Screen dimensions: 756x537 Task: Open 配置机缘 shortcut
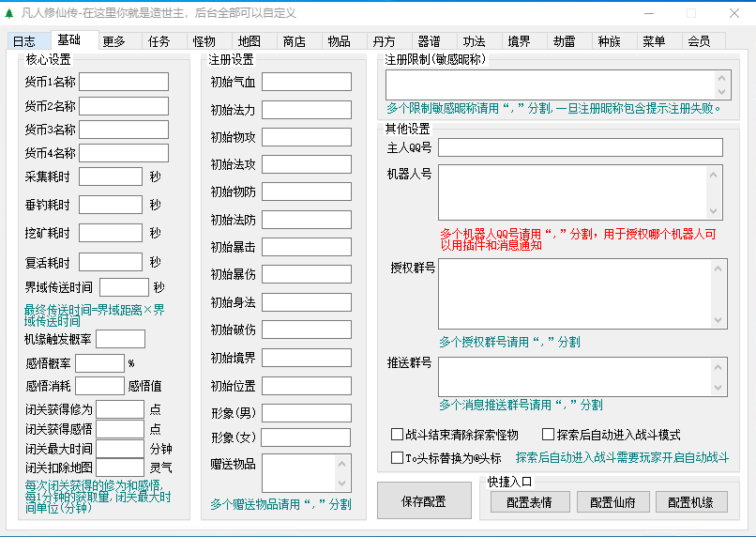point(691,503)
